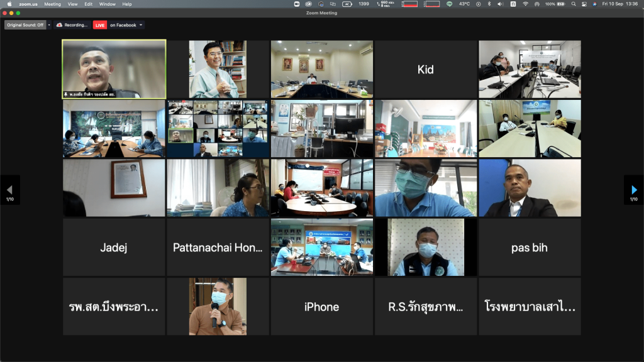Viewport: 644px width, 362px height.
Task: Open the View menu
Action: [73, 4]
